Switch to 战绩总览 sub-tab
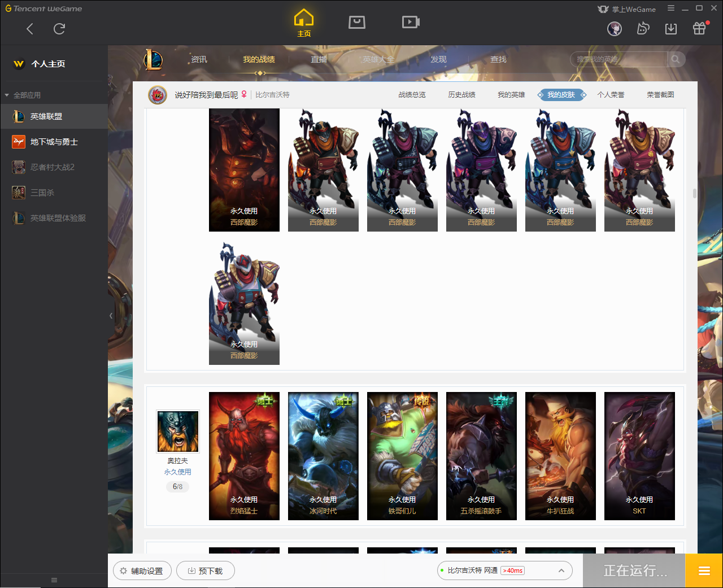The width and height of the screenshot is (723, 588). [x=412, y=95]
